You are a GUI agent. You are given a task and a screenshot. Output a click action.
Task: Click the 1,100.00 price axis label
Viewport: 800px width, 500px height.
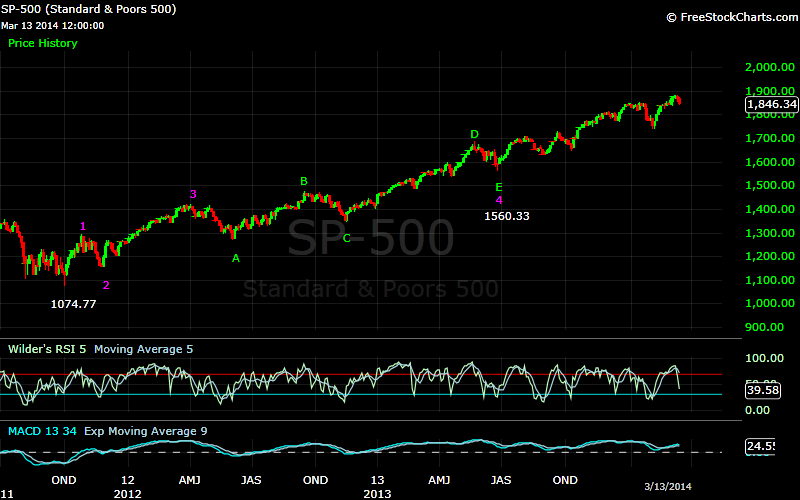(x=770, y=280)
